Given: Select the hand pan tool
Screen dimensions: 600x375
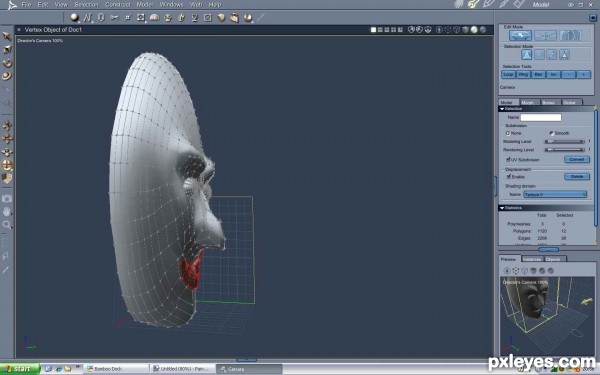Looking at the screenshot, I should (7, 211).
